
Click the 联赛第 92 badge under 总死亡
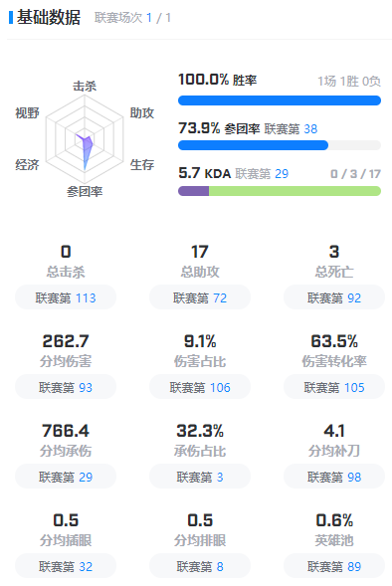point(334,297)
